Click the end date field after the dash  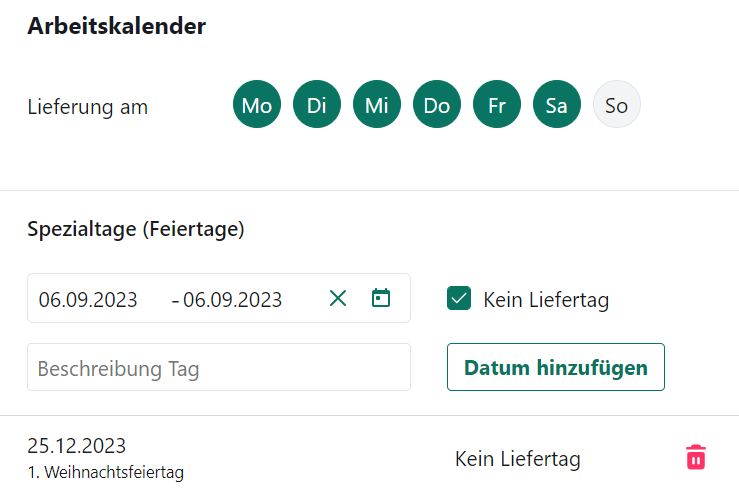tap(233, 299)
